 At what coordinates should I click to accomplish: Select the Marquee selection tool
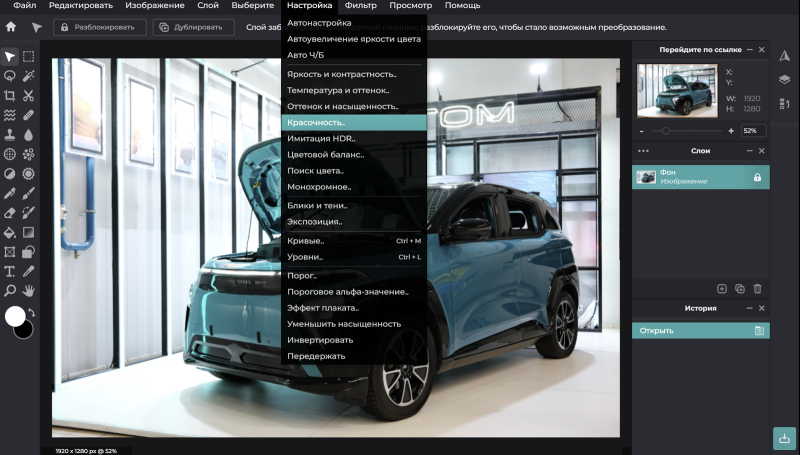coord(29,57)
